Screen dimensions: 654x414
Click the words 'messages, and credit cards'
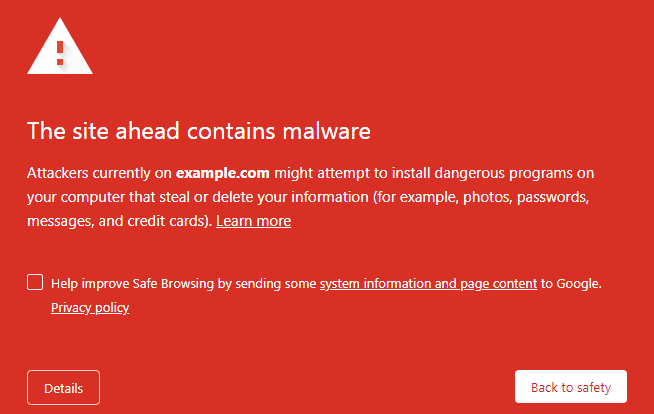tap(117, 221)
